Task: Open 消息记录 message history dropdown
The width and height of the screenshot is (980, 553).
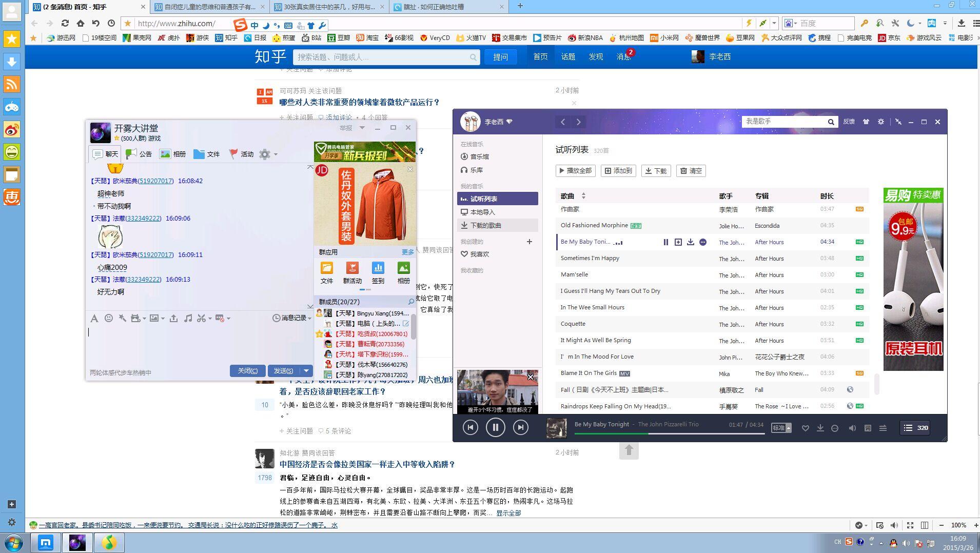Action: (x=291, y=318)
